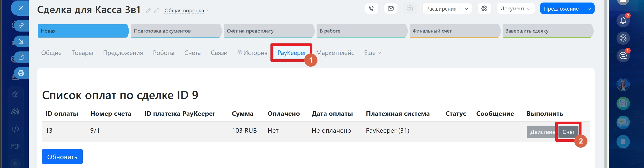Close the deal slider with X button

point(21,8)
